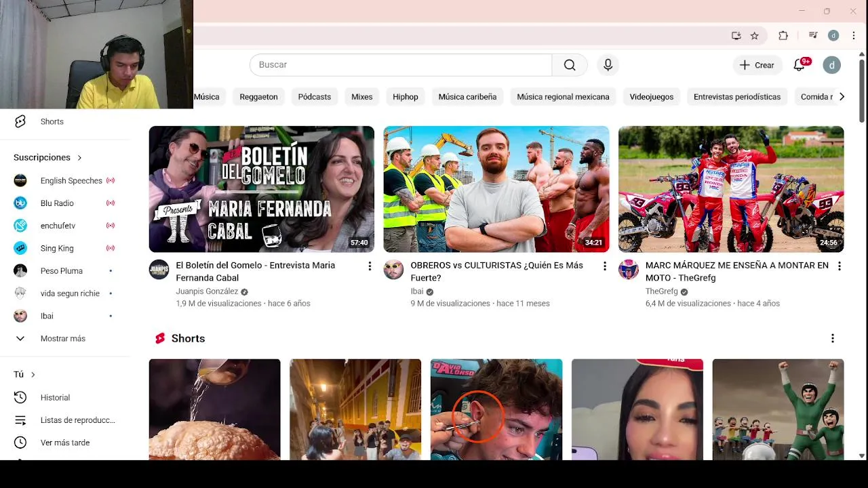Open the short with green cartoon characters
The height and width of the screenshot is (488, 868).
tap(778, 409)
